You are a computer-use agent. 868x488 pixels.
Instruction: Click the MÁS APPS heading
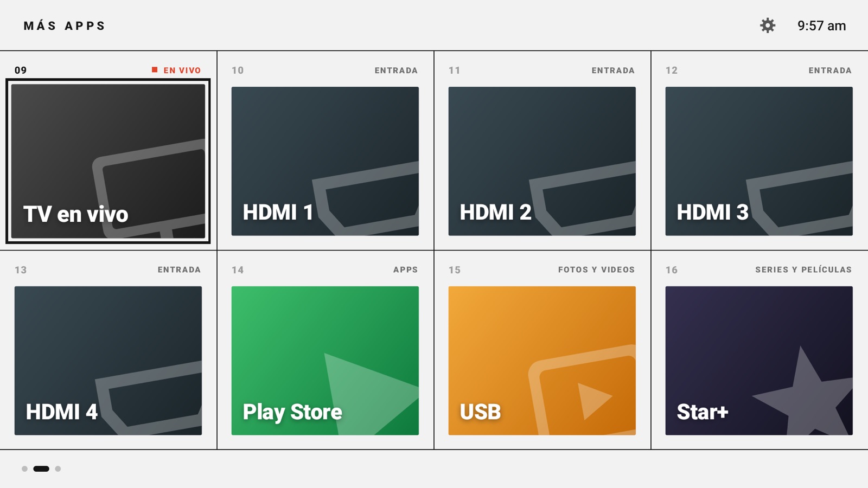[x=64, y=25]
